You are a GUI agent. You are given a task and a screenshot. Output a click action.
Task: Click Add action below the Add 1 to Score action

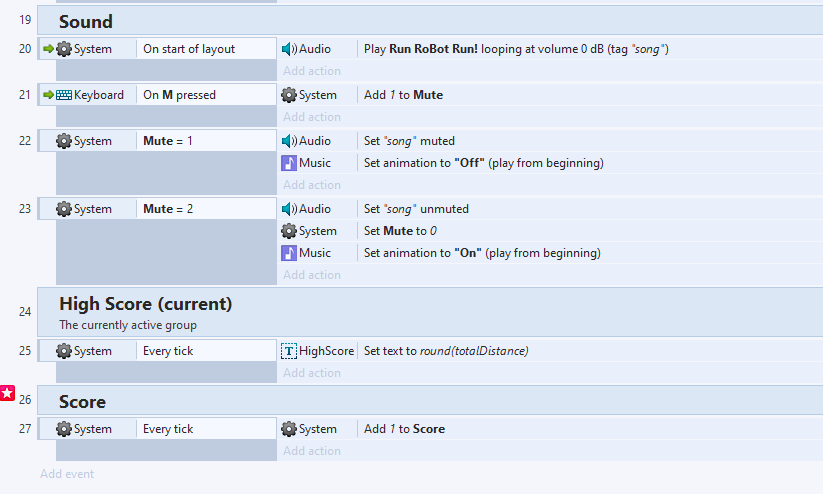pos(311,451)
